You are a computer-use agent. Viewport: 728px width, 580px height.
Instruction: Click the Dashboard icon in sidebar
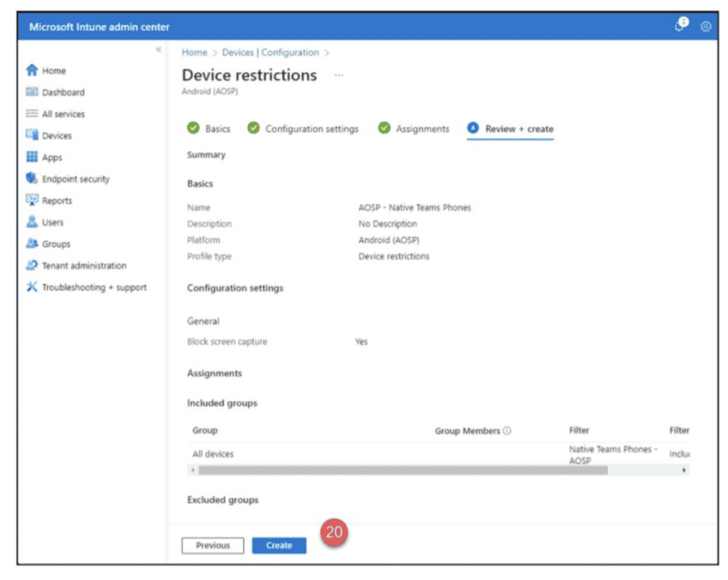click(x=31, y=92)
